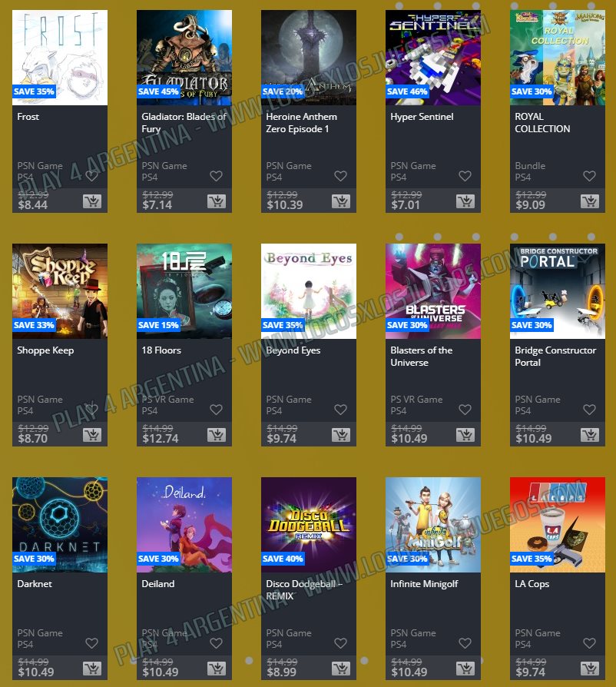Image resolution: width=616 pixels, height=687 pixels.
Task: Open the Disco Dodgeball REMIX cover image
Action: pos(309,525)
